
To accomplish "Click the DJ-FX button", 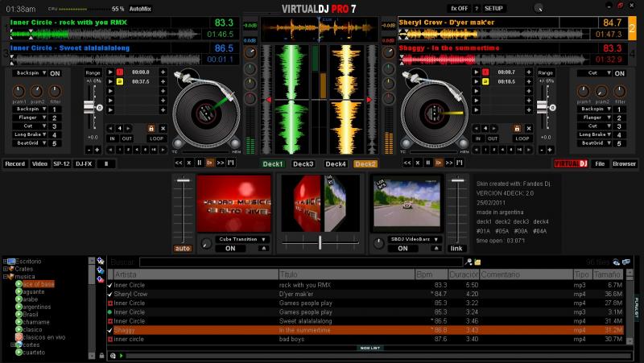I will tap(84, 163).
